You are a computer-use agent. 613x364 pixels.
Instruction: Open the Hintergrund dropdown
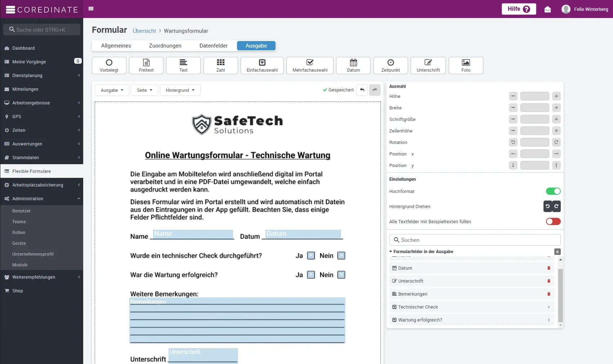[180, 90]
